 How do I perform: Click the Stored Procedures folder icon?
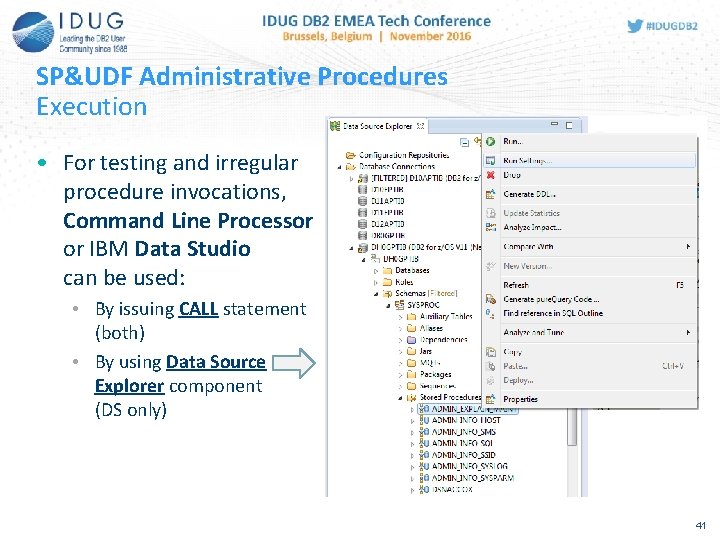pos(411,397)
